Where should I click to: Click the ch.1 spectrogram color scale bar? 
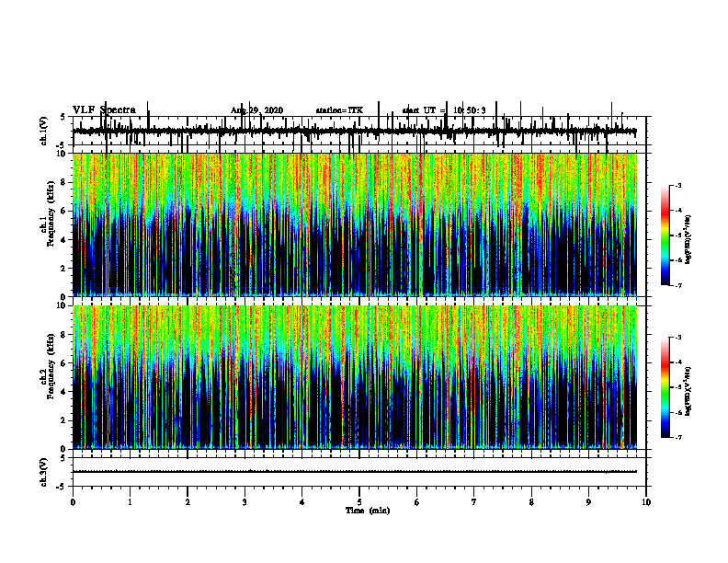[665, 236]
